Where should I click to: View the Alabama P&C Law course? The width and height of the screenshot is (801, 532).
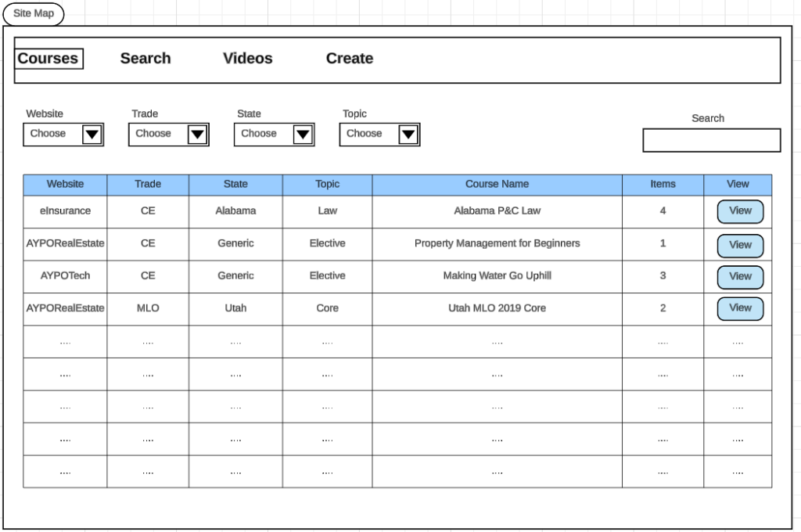click(740, 211)
